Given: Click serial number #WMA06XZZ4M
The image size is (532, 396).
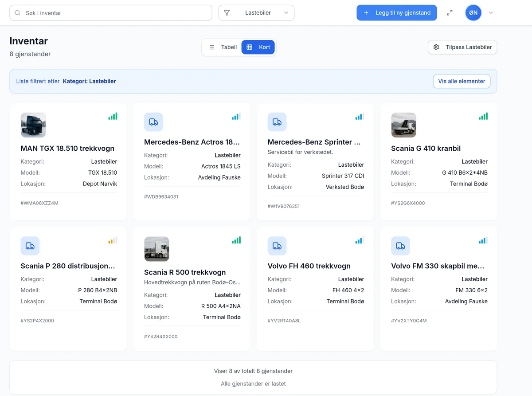Looking at the screenshot, I should point(39,203).
